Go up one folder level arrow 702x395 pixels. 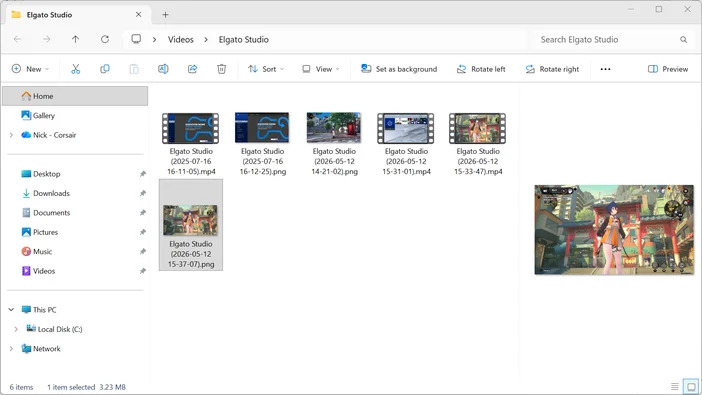[75, 39]
